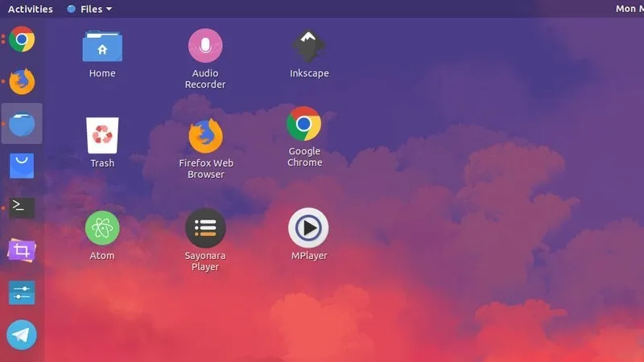Select the Audio Recorder desktop icon

point(205,45)
